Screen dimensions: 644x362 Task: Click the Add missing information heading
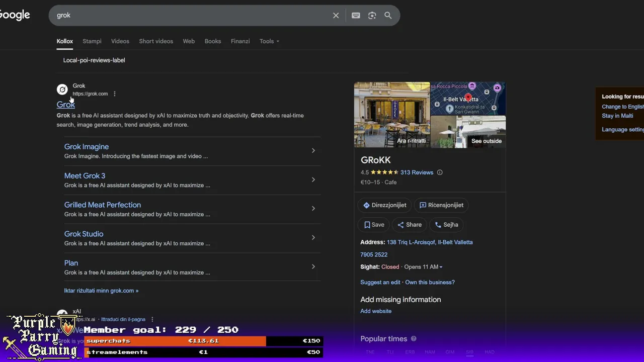click(x=400, y=300)
